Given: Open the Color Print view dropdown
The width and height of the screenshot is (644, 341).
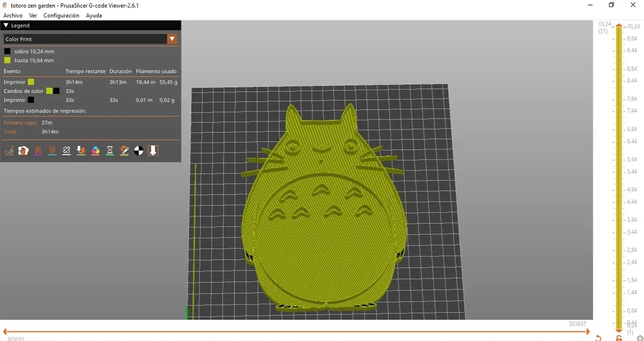Looking at the screenshot, I should [x=172, y=39].
